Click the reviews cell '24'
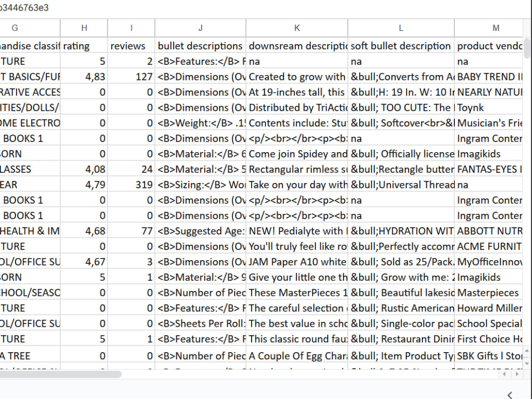This screenshot has height=399, width=532. (x=131, y=169)
